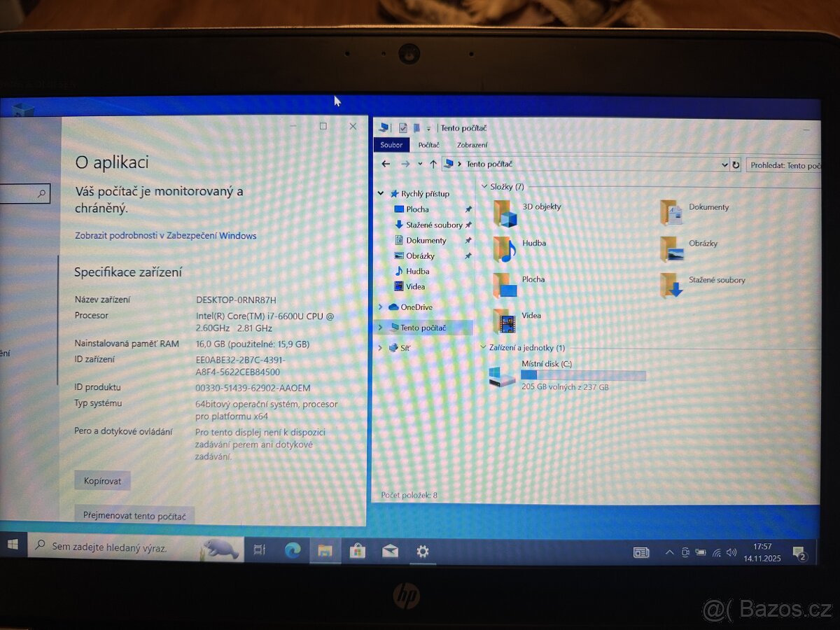Open the Soubor menu
The image size is (840, 630).
391,145
